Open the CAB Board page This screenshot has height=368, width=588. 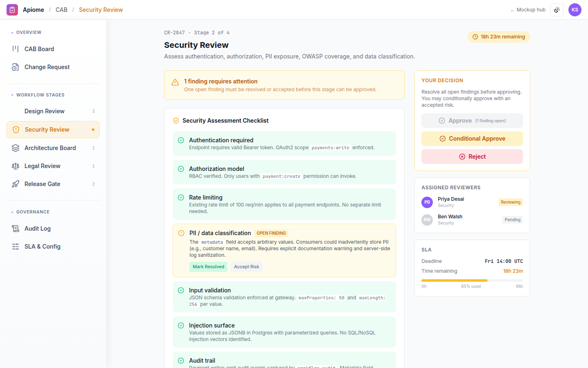click(53, 49)
